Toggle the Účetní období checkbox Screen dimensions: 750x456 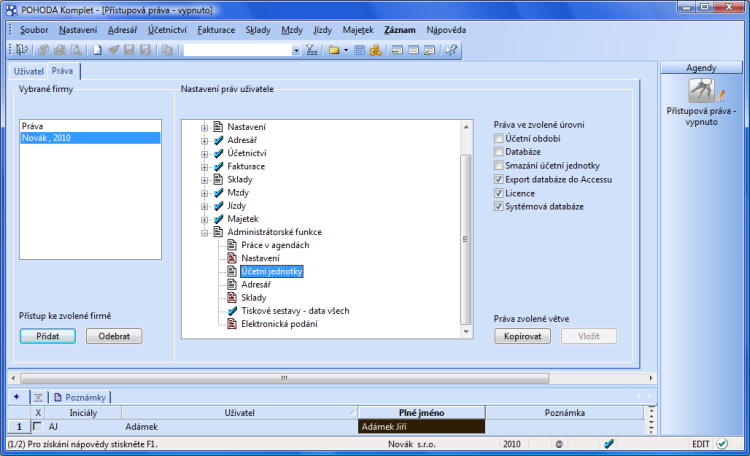coord(498,138)
